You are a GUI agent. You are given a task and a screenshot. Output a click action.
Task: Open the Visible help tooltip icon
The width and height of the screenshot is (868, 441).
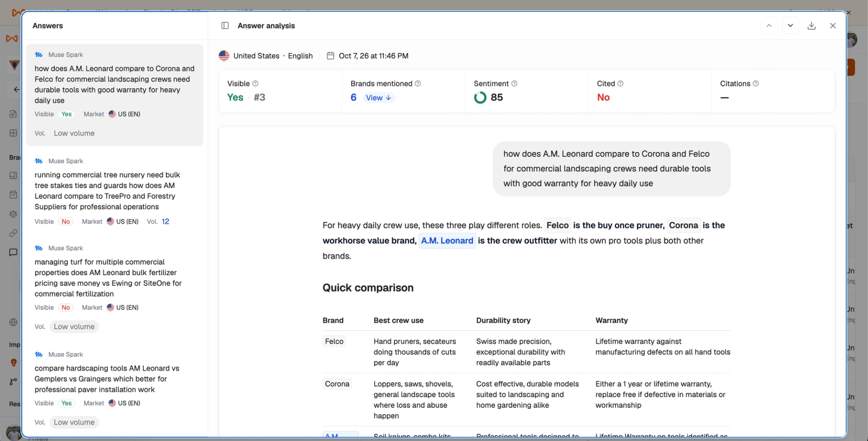click(x=255, y=84)
